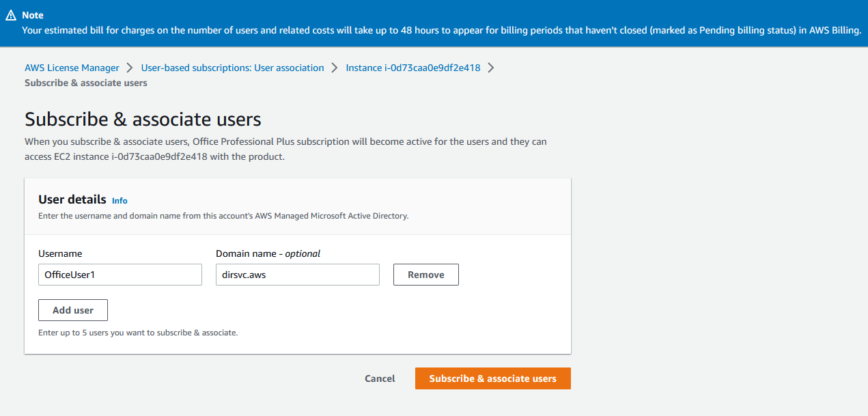Click the warning triangle icon in the Note banner
Screen dimensions: 868x416
pos(10,14)
